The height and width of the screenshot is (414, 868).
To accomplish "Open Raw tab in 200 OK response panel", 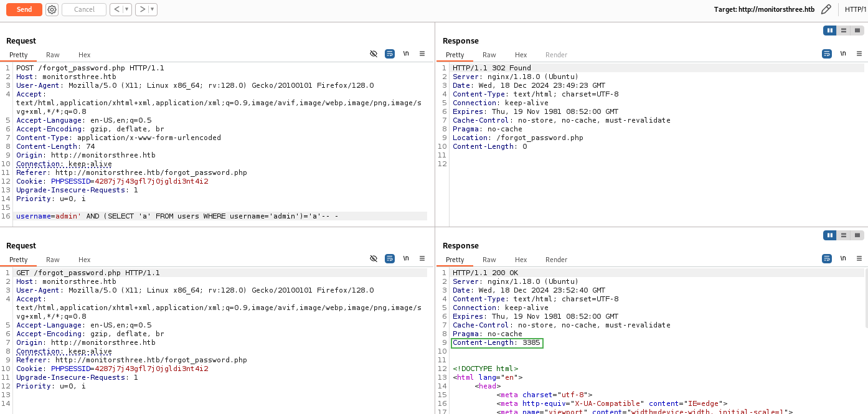I will [489, 260].
